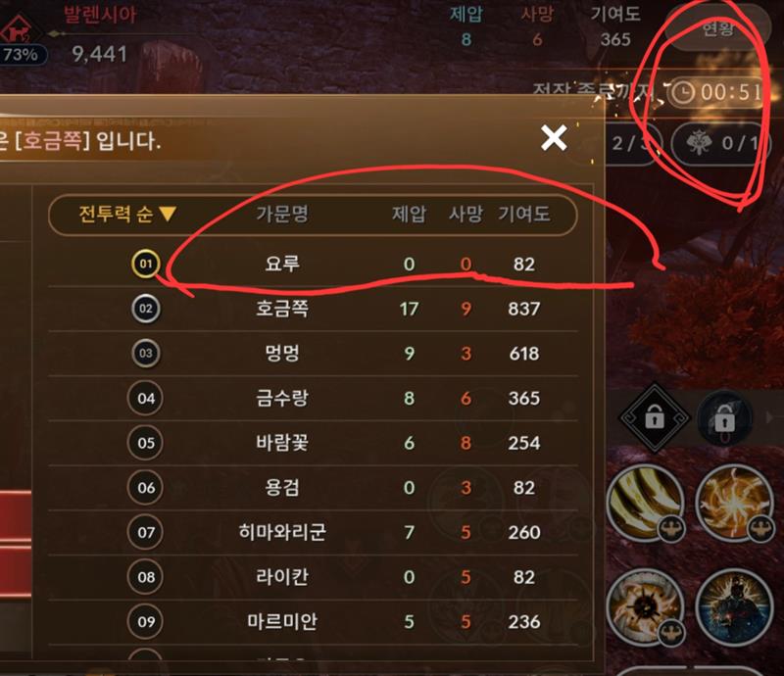Tap the locked round skill slot

point(724,418)
